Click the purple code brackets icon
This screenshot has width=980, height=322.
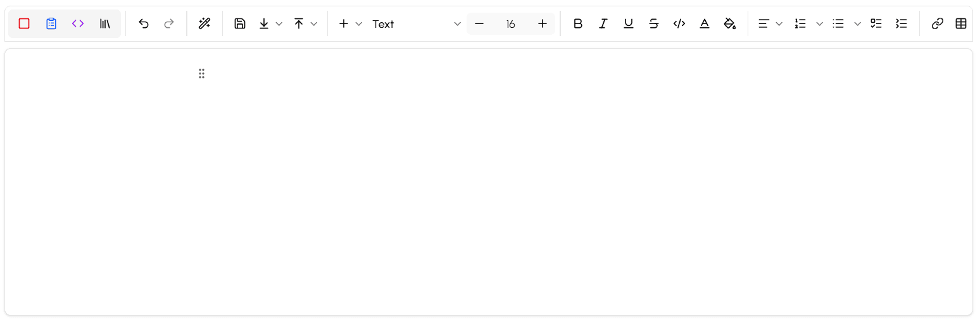coord(78,23)
